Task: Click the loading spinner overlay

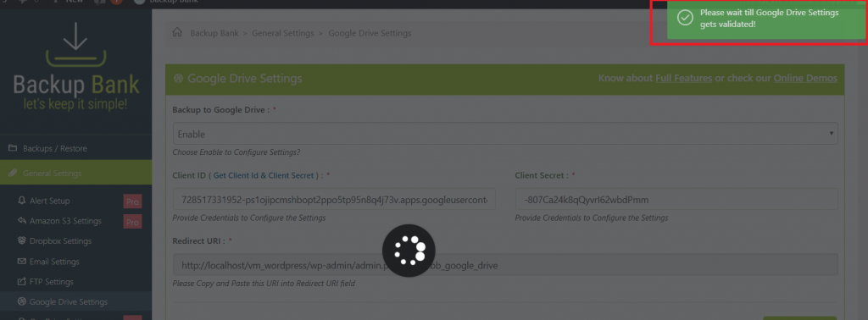Action: click(x=409, y=251)
